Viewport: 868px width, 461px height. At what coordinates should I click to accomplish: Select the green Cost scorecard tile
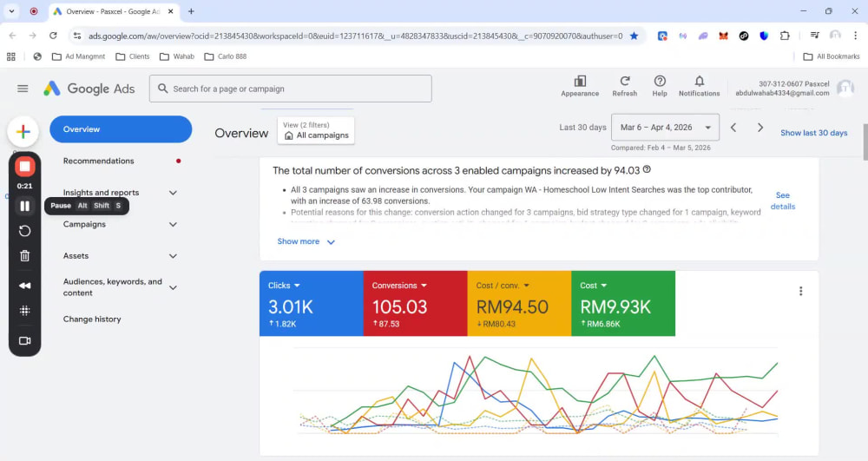(623, 303)
